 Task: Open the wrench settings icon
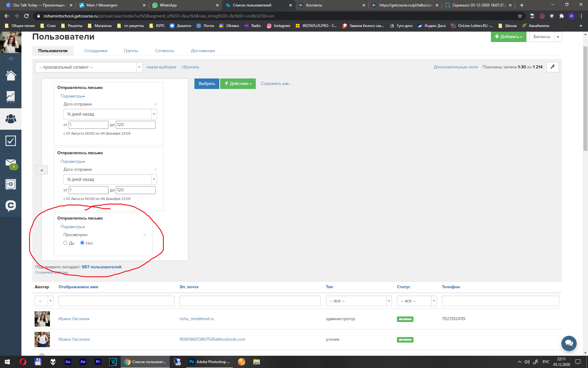(x=553, y=67)
